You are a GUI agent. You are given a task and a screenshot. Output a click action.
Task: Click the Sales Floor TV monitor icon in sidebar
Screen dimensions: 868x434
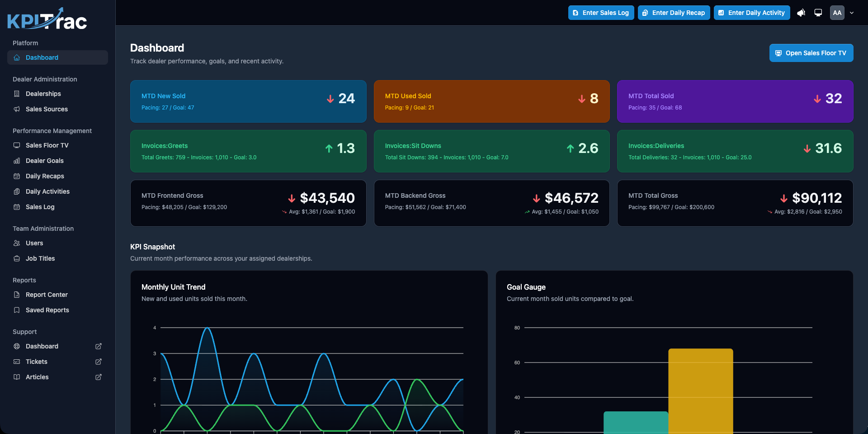coord(17,145)
